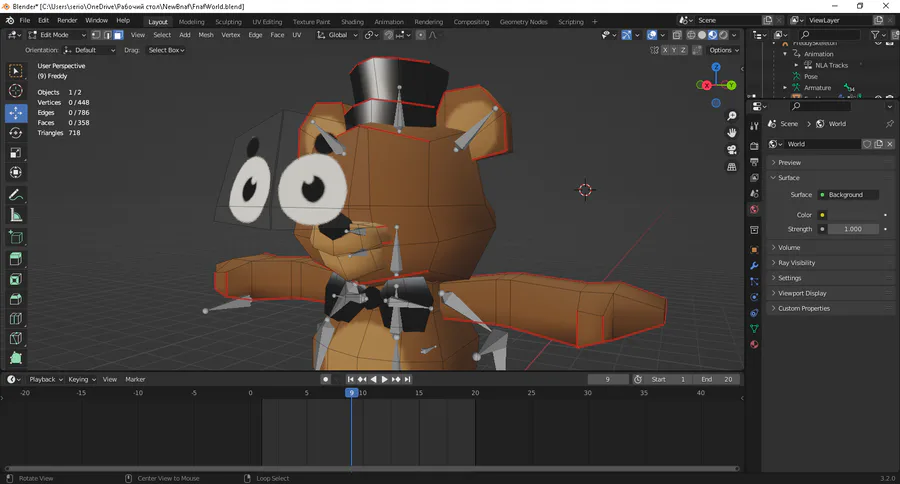900x484 pixels.
Task: Toggle viewport overlays
Action: [x=652, y=35]
